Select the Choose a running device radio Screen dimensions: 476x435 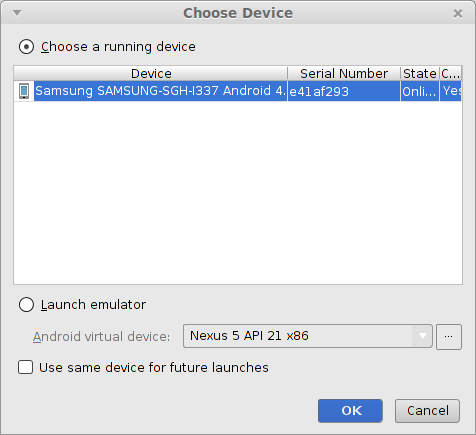[x=26, y=47]
